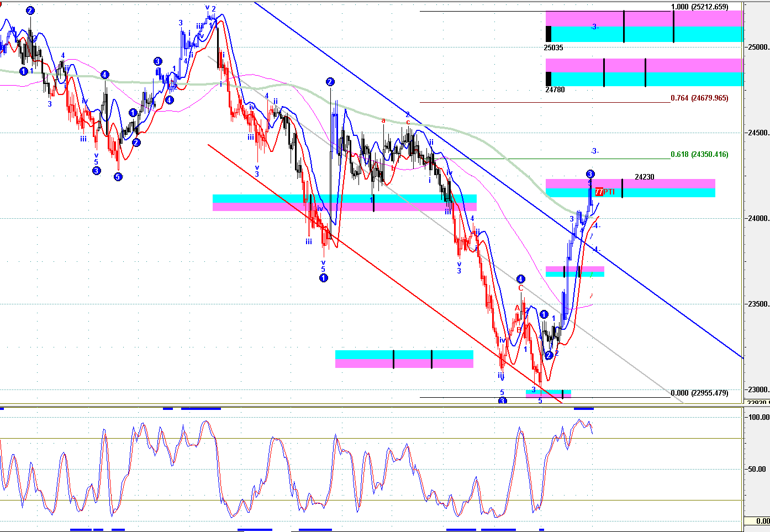Screen dimensions: 770x532
Task: Click the magenta band of the 25035 target zone
Action: tap(644, 18)
